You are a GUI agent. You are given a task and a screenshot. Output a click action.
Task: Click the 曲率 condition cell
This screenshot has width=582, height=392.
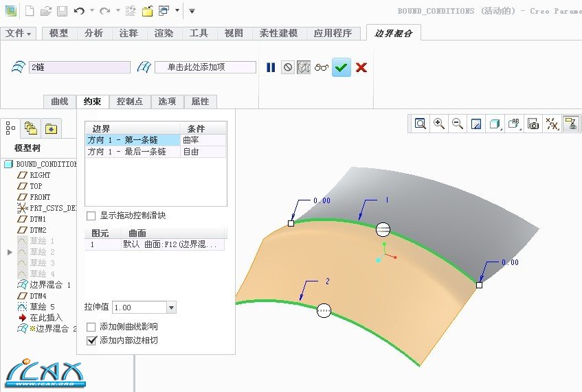(203, 140)
